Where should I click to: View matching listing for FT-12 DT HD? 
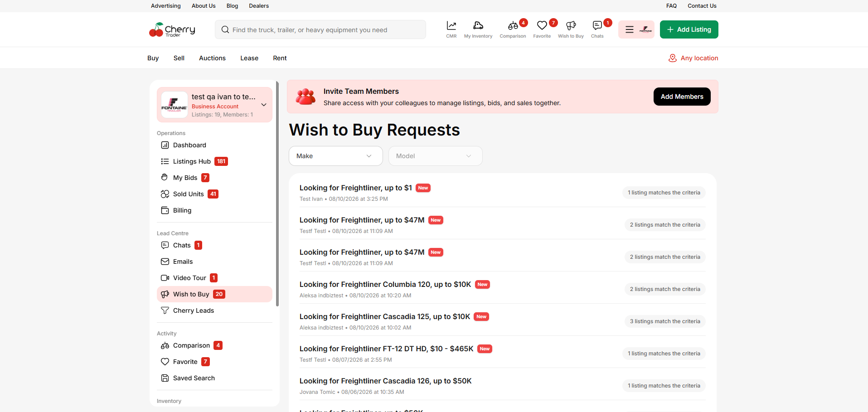(664, 354)
